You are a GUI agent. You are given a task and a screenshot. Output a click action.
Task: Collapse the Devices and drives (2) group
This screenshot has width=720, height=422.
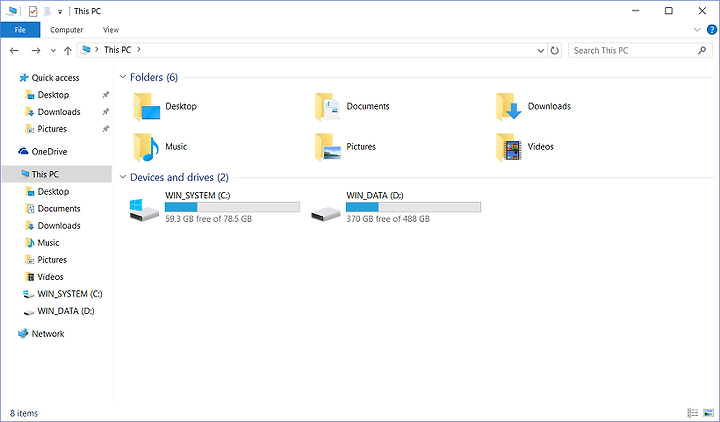coord(123,177)
